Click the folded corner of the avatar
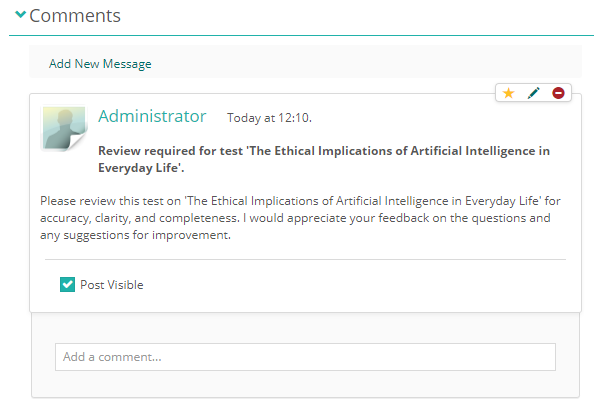Screen dimensions: 600x406 76,142
